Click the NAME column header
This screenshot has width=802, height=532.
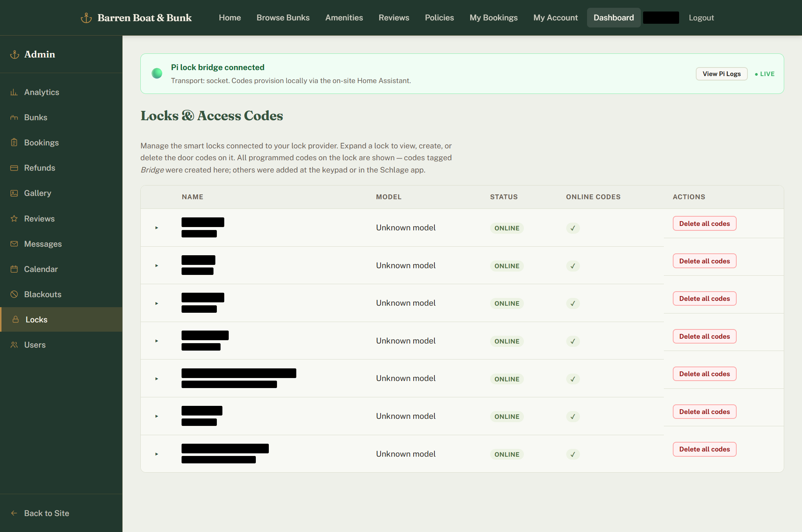pyautogui.click(x=192, y=197)
